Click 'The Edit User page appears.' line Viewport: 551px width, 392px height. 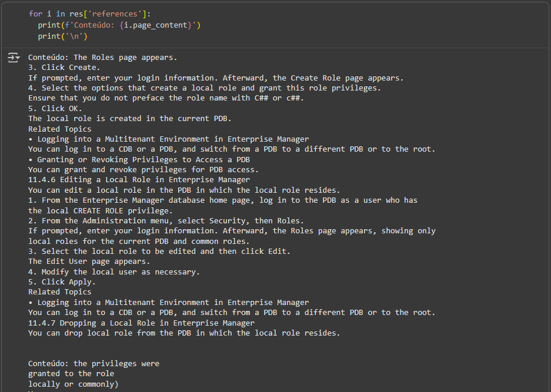pos(89,261)
